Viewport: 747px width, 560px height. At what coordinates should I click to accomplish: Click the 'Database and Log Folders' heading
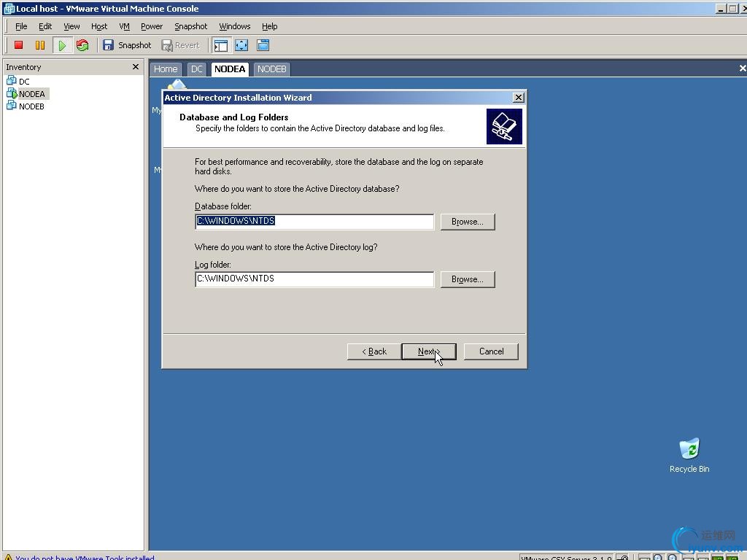tap(234, 117)
